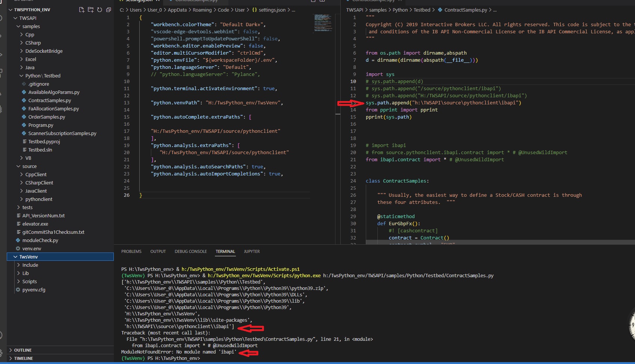Open ScannerSubscriptionSamples.py file
The image size is (635, 364).
[62, 133]
